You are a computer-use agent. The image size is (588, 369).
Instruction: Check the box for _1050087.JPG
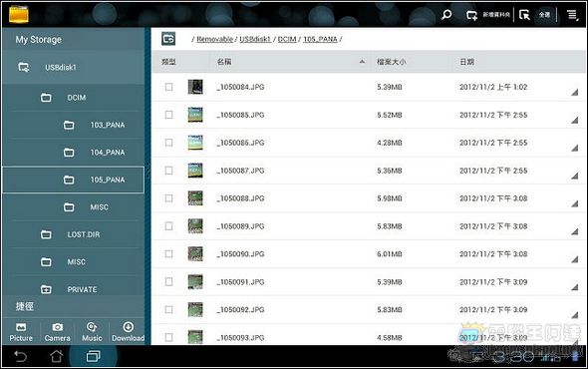pos(168,171)
